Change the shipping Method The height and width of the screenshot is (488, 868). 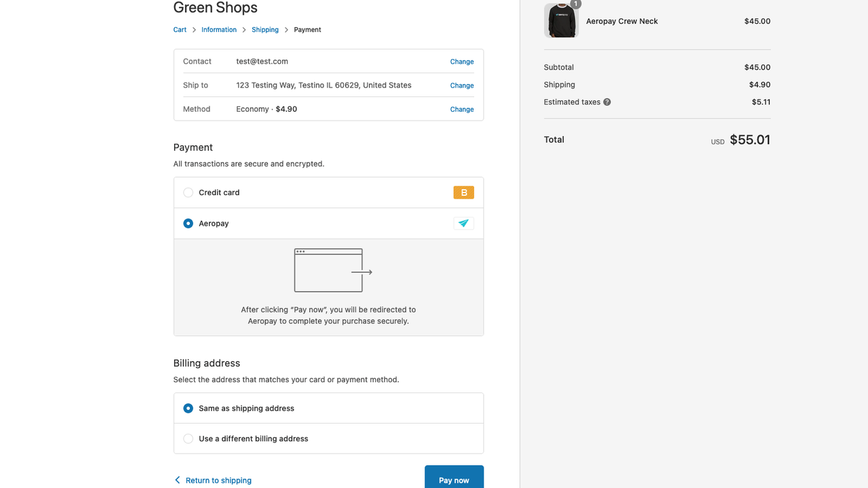462,109
